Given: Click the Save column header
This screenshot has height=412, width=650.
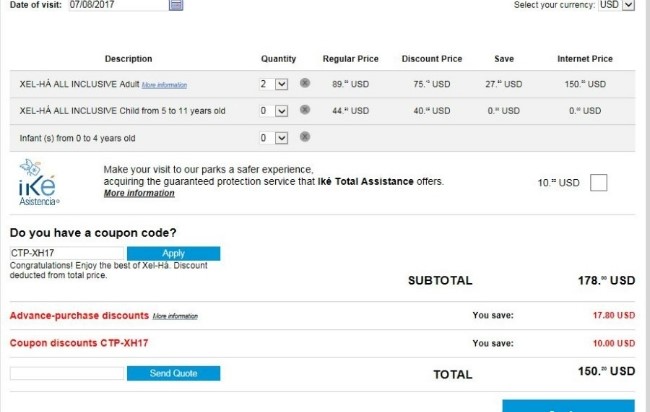Looking at the screenshot, I should [x=504, y=59].
